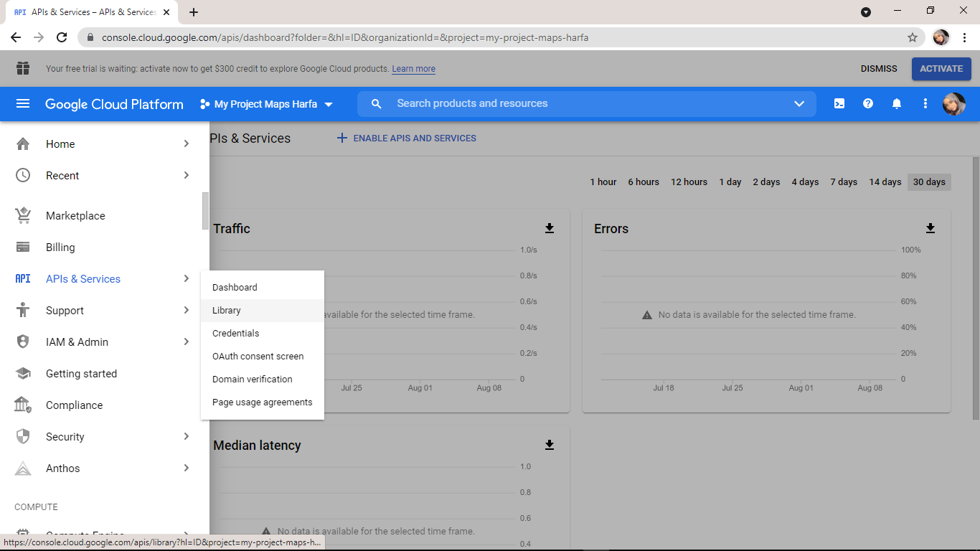The height and width of the screenshot is (551, 980).
Task: Click the ACTIVATE free trial button
Action: coord(941,69)
